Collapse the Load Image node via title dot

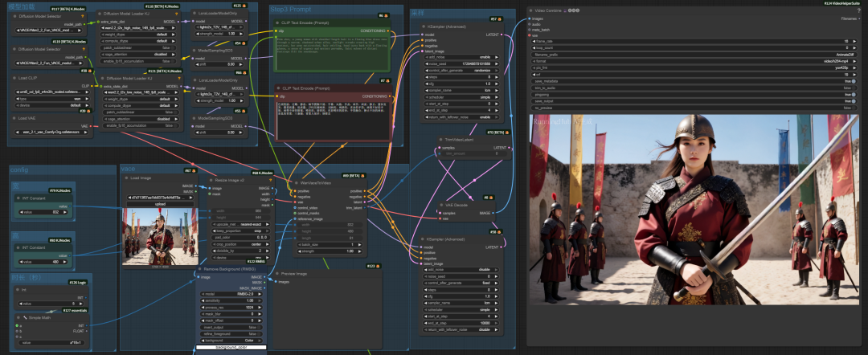125,178
